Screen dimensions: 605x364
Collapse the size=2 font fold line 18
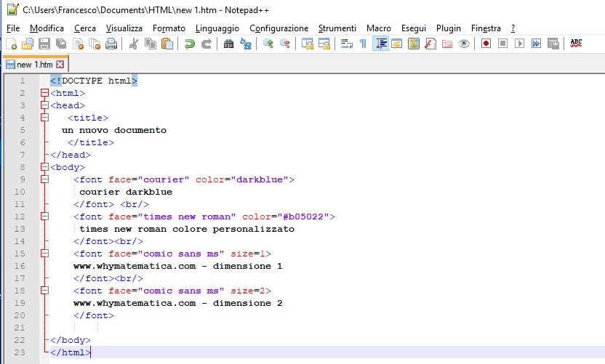(x=45, y=291)
